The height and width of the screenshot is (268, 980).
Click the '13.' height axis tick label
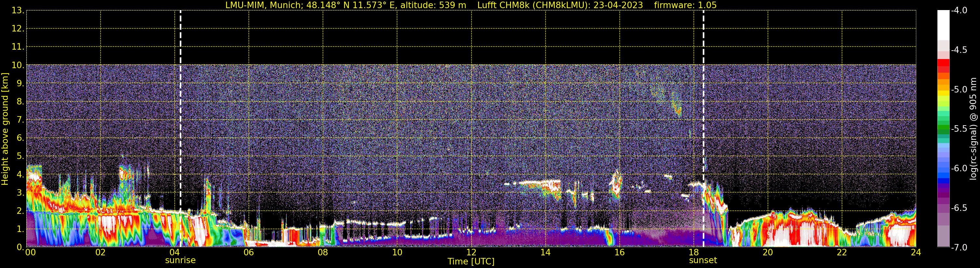click(x=18, y=10)
